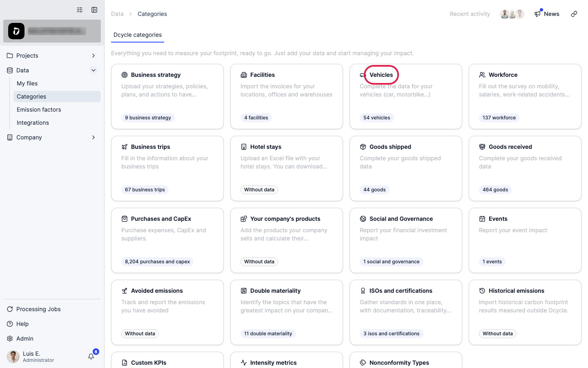Copy page link via chain icon
The image size is (588, 368).
(x=574, y=14)
